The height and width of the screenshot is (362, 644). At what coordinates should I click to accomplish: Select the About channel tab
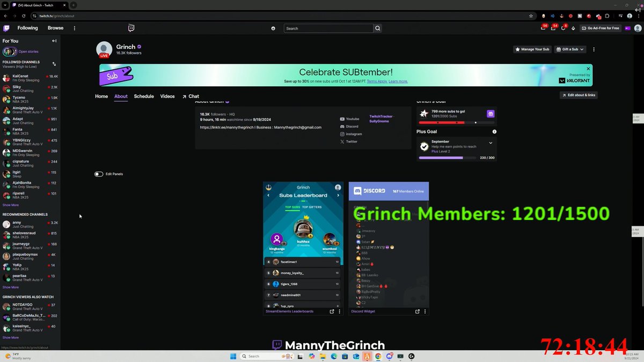[x=121, y=97]
